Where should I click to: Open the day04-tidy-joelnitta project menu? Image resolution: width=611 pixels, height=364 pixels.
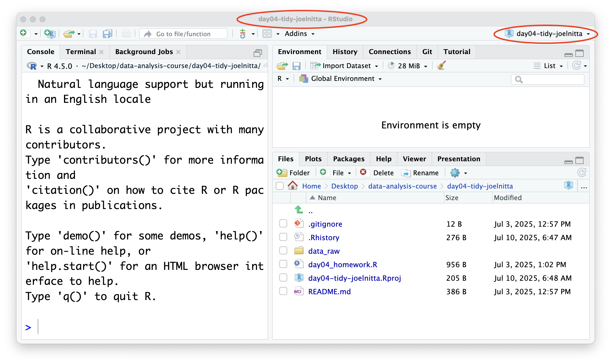coord(547,34)
